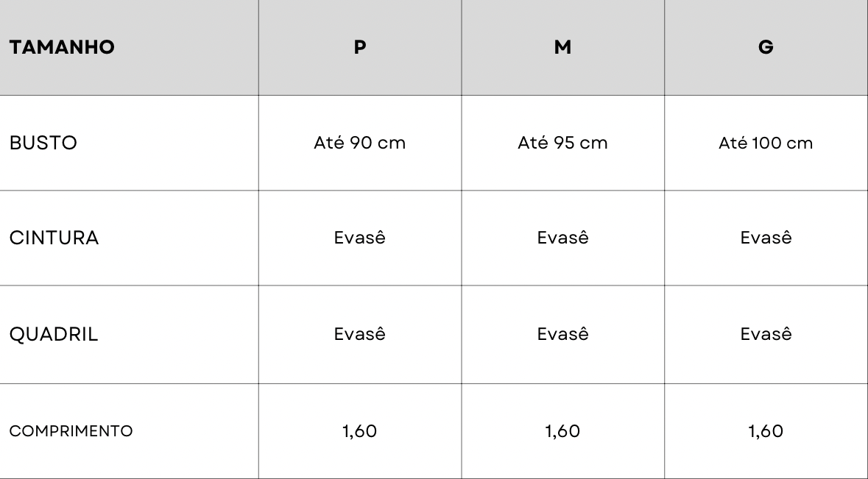The height and width of the screenshot is (479, 868).
Task: Click Evasê in CINTURA row under G
Action: tap(766, 238)
